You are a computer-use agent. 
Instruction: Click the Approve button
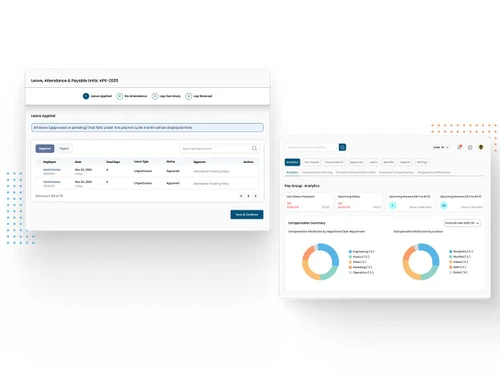(x=45, y=149)
